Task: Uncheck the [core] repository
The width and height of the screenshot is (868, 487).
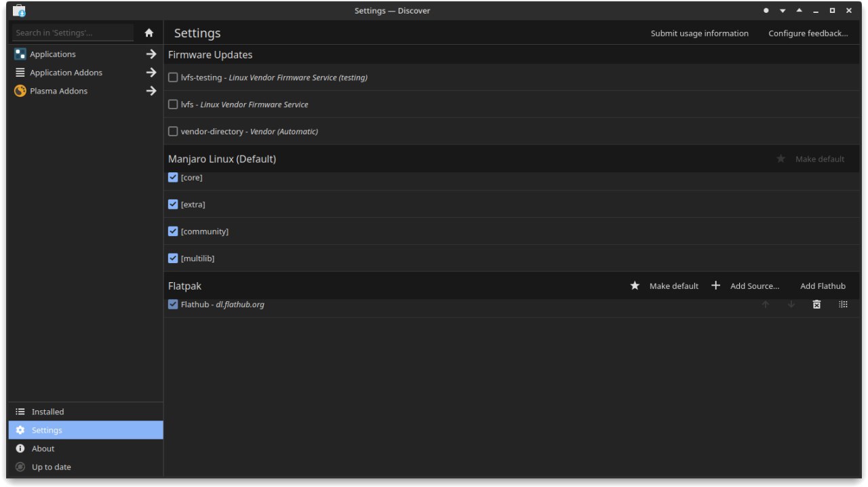Action: point(173,178)
